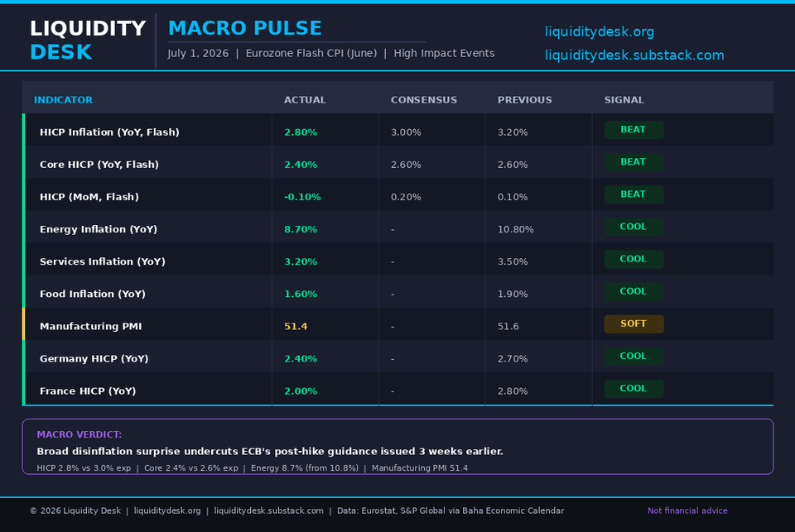
Task: Click the Food Inflation (YoY) row label
Action: click(x=93, y=295)
